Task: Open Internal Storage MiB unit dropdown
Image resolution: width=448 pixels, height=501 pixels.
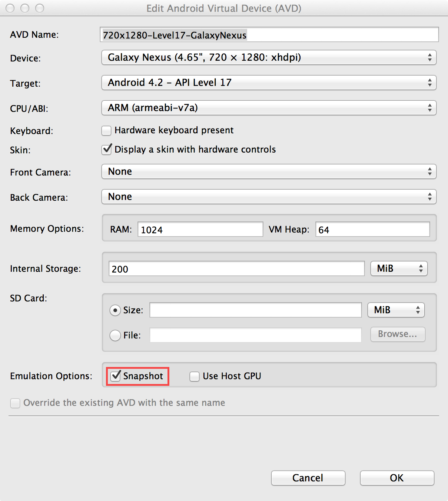Action: (399, 268)
